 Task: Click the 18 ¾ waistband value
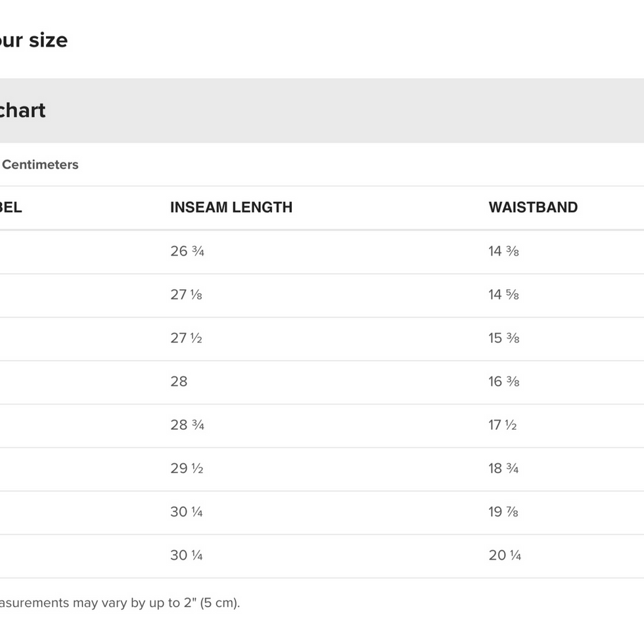(503, 468)
